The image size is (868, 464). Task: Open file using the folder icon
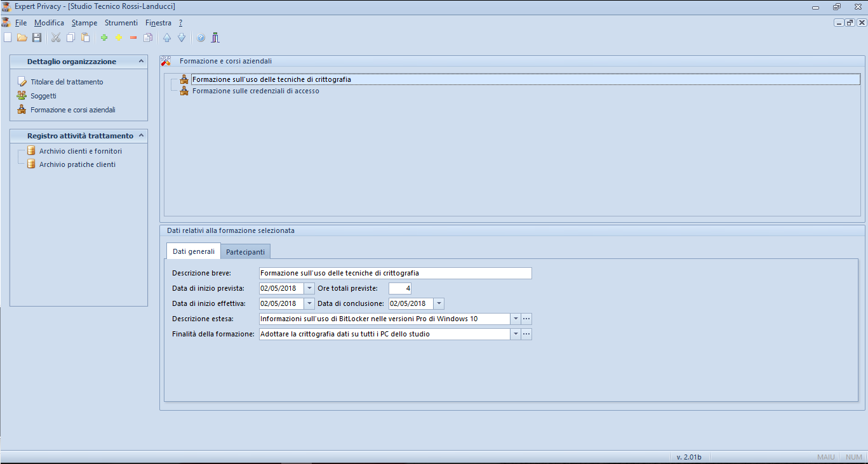click(x=22, y=37)
